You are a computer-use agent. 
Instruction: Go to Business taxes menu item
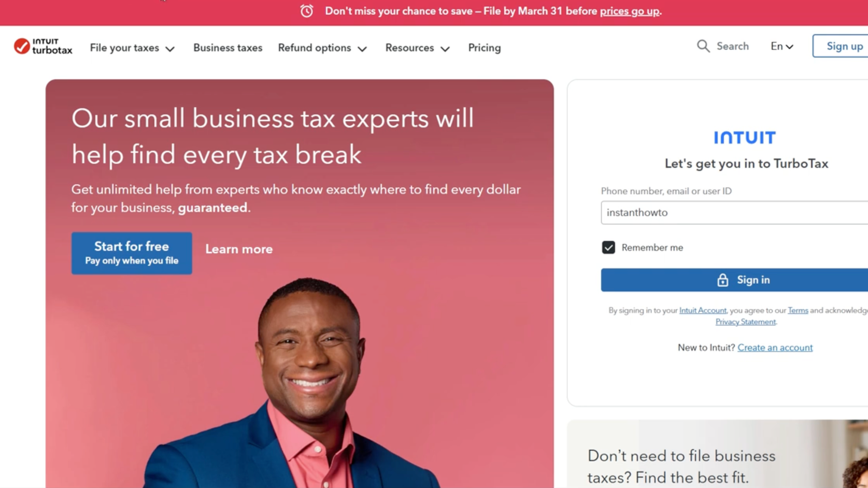click(x=227, y=48)
